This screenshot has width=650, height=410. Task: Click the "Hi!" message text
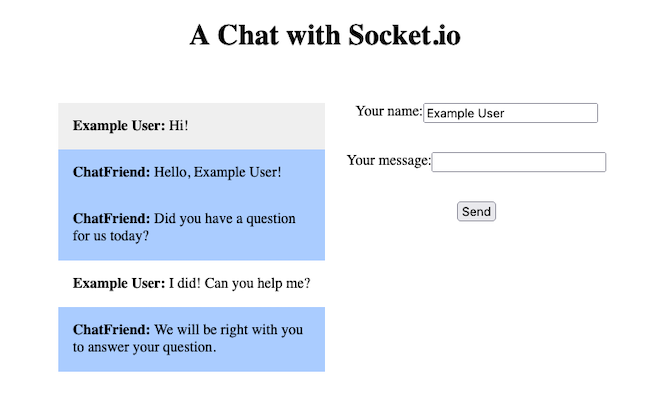(178, 126)
